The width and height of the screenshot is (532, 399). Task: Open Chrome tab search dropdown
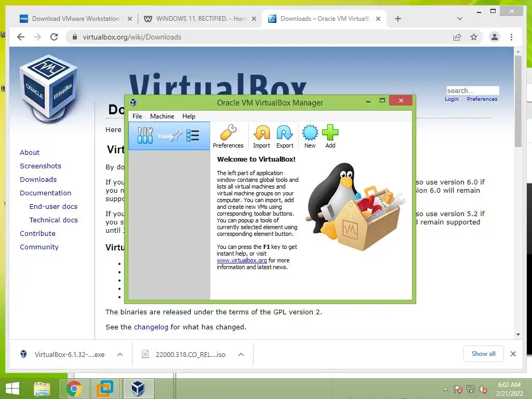459,19
